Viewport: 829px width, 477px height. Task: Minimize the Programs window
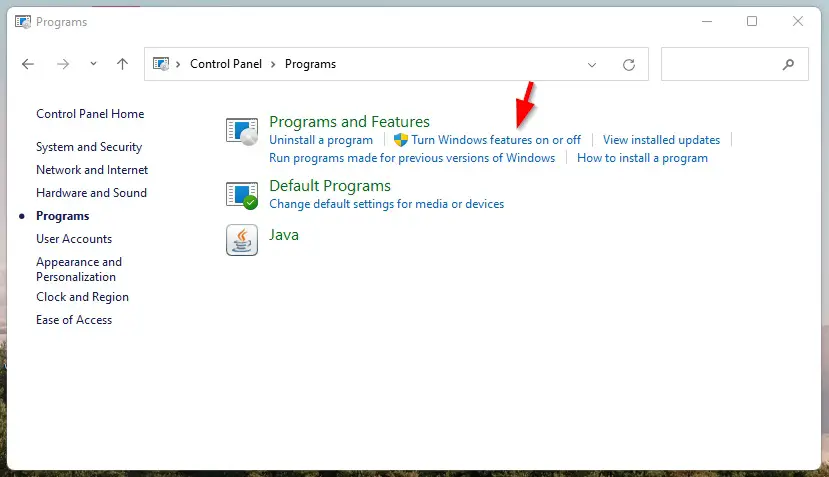(x=707, y=21)
